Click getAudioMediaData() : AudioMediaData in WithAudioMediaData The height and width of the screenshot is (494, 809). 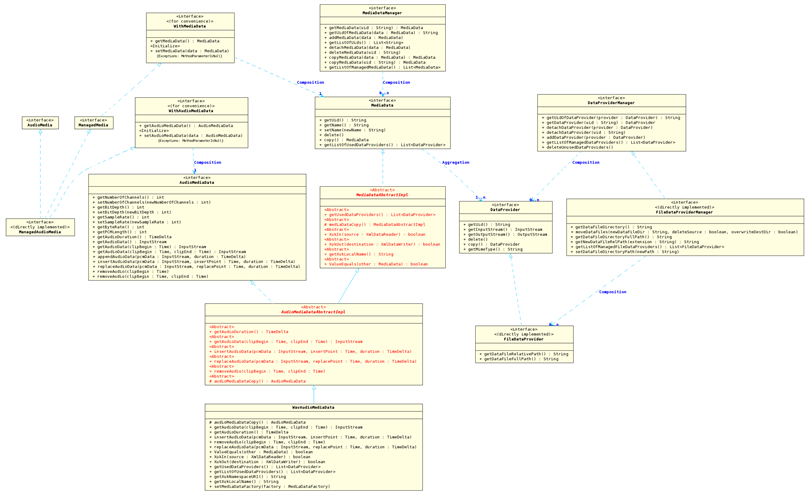(x=186, y=125)
